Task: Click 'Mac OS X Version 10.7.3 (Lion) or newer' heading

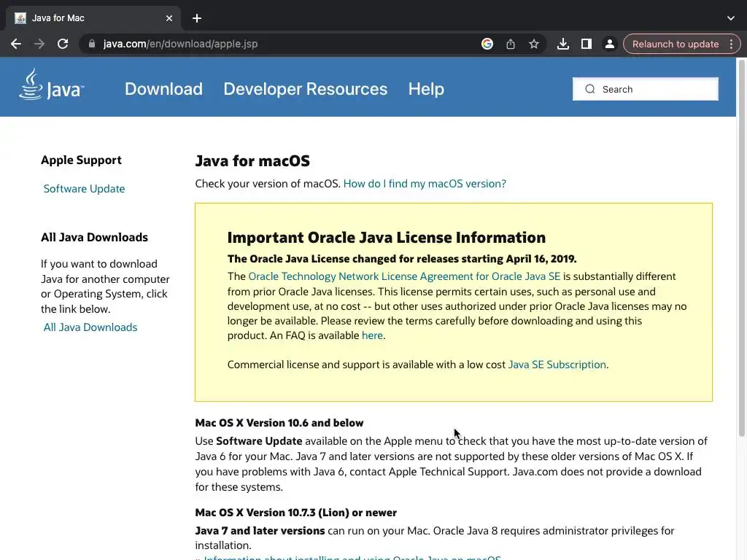Action: pyautogui.click(x=296, y=513)
